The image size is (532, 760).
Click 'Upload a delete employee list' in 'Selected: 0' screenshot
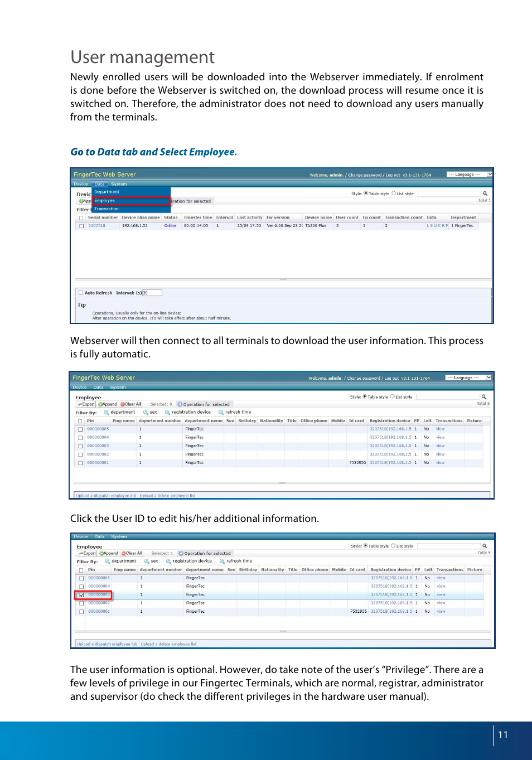(167, 495)
